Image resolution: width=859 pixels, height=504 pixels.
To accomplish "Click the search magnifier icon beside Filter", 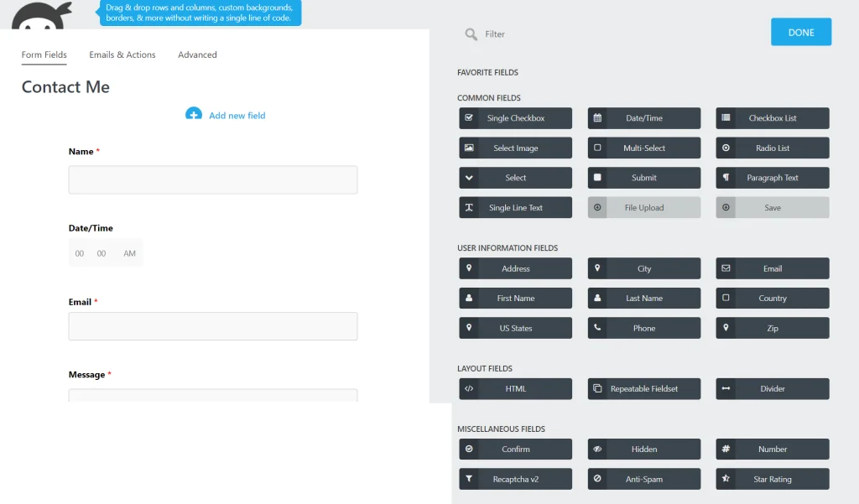I will point(471,34).
